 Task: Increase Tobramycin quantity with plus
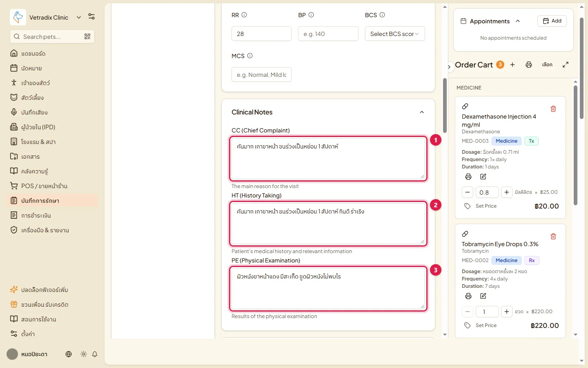pyautogui.click(x=506, y=312)
